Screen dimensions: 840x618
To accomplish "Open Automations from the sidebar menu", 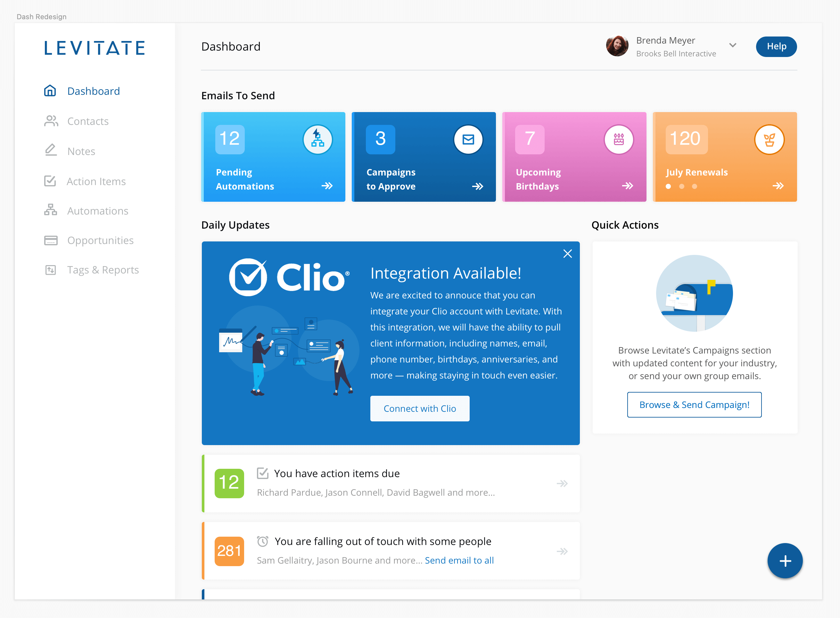I will click(x=98, y=211).
